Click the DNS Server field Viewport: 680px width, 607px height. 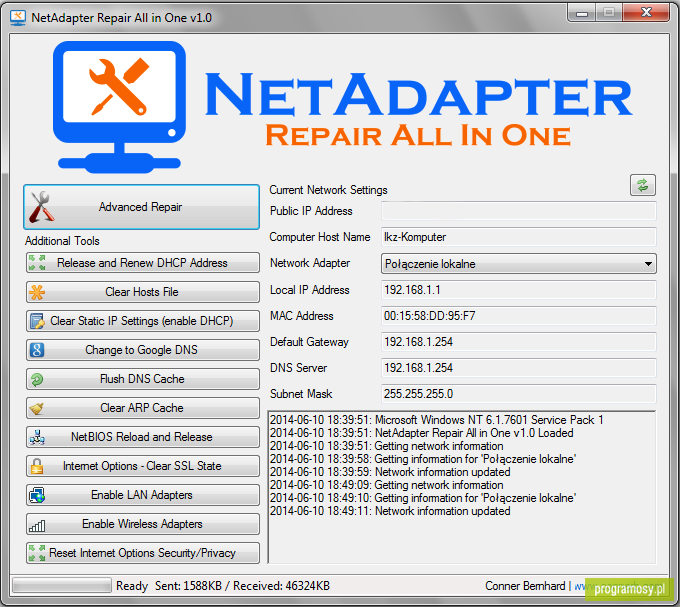tap(519, 368)
